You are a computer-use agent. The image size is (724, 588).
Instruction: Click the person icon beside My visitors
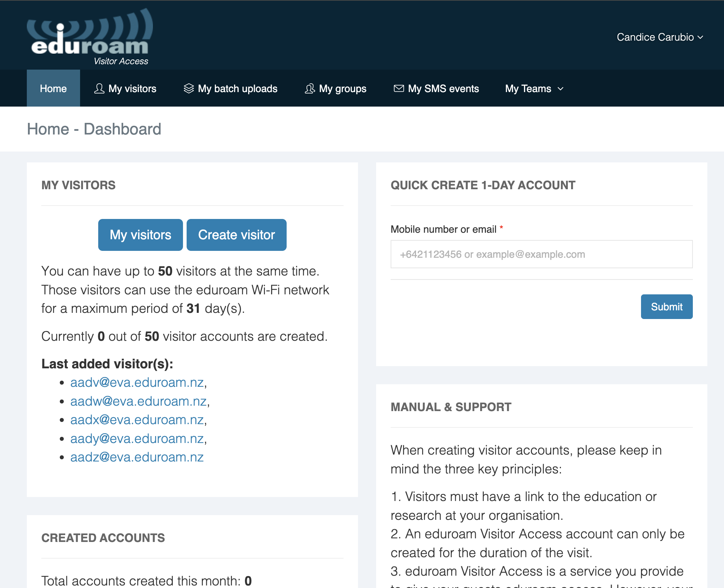[x=99, y=89]
